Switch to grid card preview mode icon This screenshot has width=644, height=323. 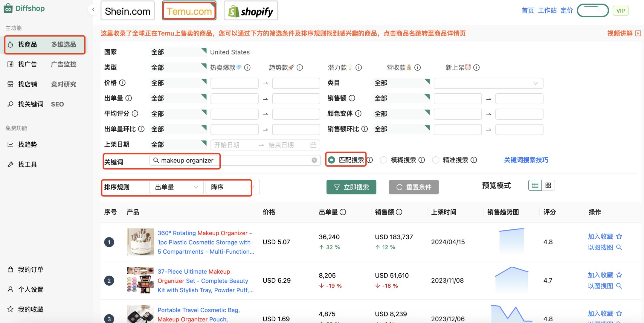tap(548, 185)
